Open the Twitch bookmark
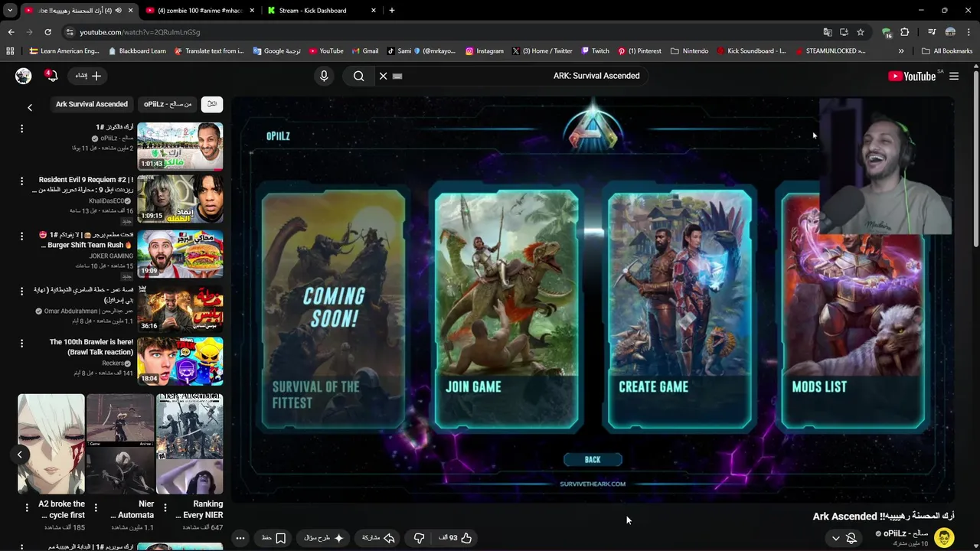 (595, 51)
